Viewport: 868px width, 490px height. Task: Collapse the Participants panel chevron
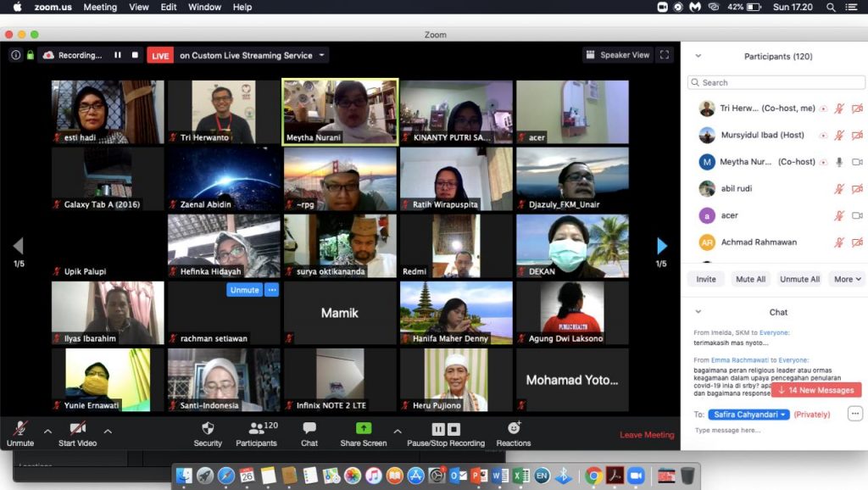coord(698,56)
